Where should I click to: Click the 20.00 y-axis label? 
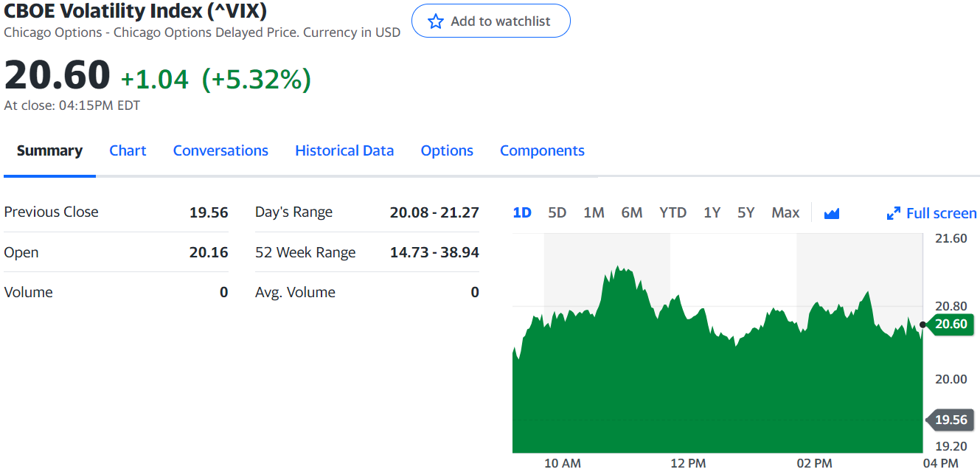pyautogui.click(x=951, y=379)
